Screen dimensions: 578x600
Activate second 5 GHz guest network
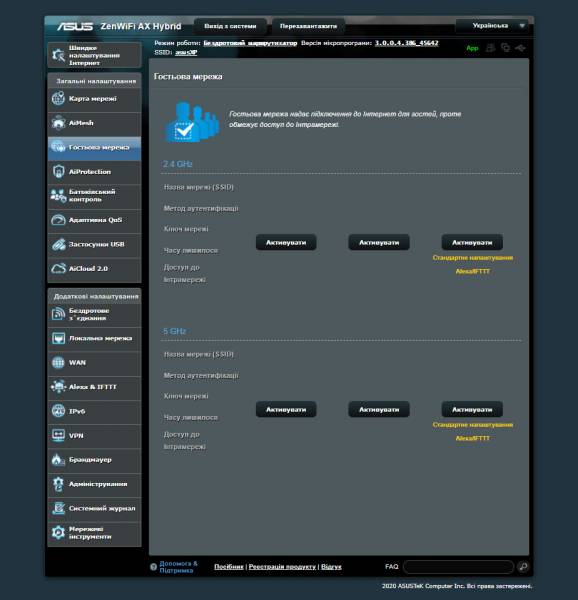[379, 409]
